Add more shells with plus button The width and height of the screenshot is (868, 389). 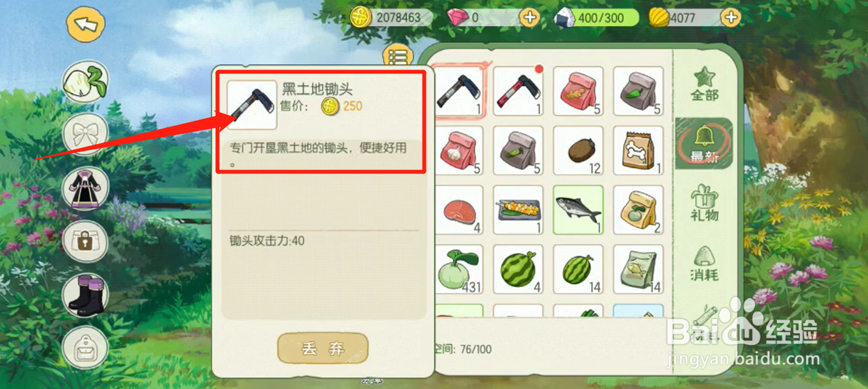pyautogui.click(x=731, y=18)
